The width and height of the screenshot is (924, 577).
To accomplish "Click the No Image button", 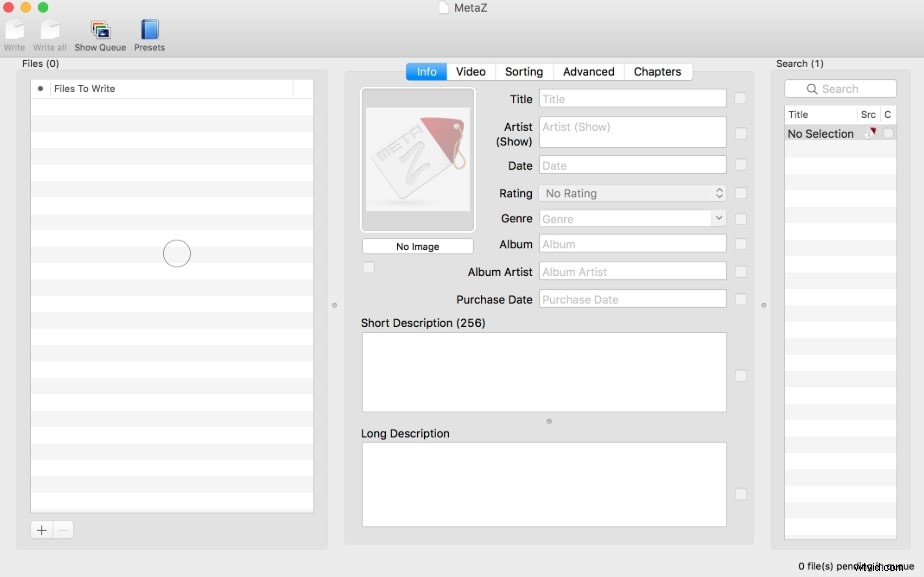I will point(417,245).
